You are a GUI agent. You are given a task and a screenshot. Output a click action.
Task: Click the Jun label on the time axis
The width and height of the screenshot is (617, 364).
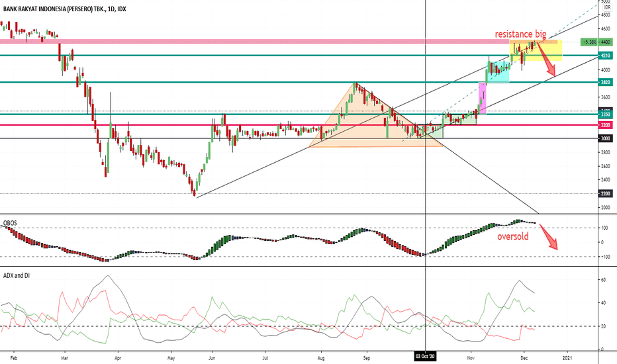212,358
